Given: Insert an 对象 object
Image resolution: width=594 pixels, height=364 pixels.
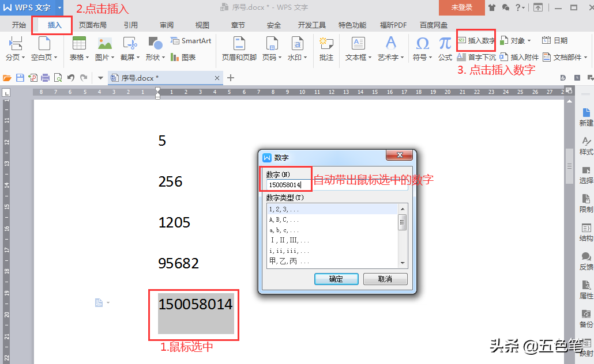Looking at the screenshot, I should point(515,40).
